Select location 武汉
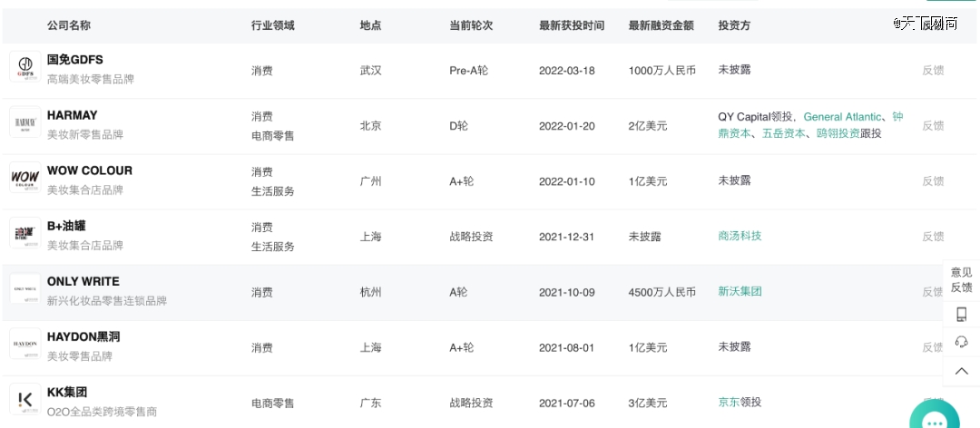980x428 pixels. (370, 71)
